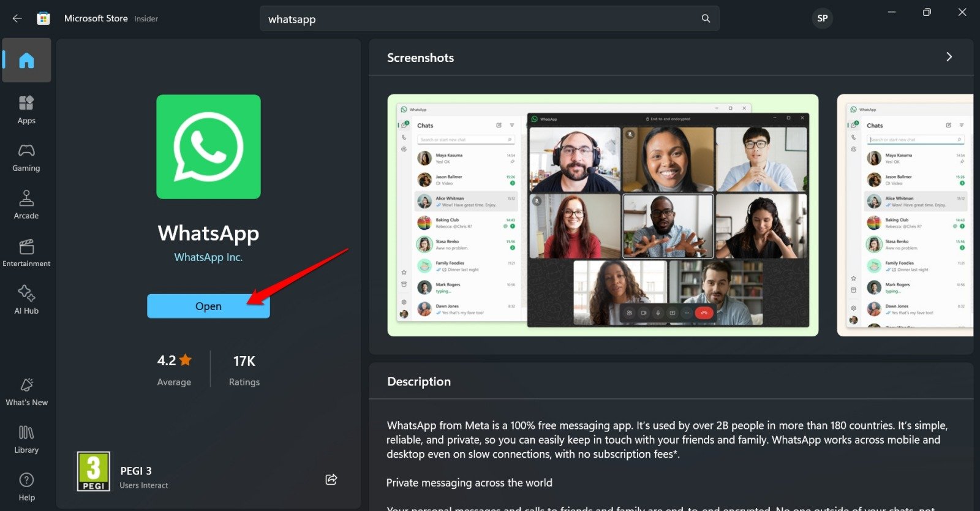Open the Apps section
The height and width of the screenshot is (511, 980).
[x=26, y=110]
